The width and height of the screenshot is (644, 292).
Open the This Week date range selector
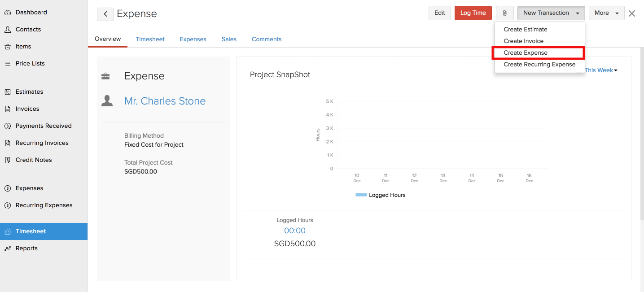pyautogui.click(x=600, y=70)
